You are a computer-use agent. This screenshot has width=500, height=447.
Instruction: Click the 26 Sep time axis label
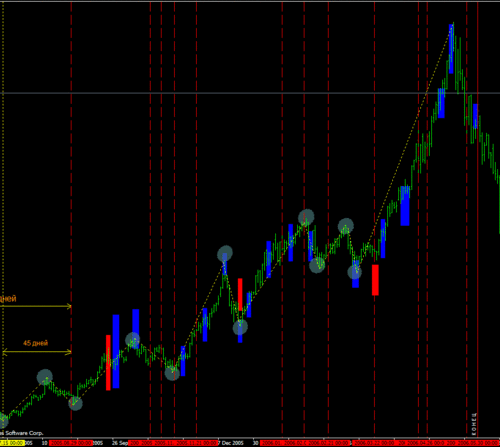(120, 443)
